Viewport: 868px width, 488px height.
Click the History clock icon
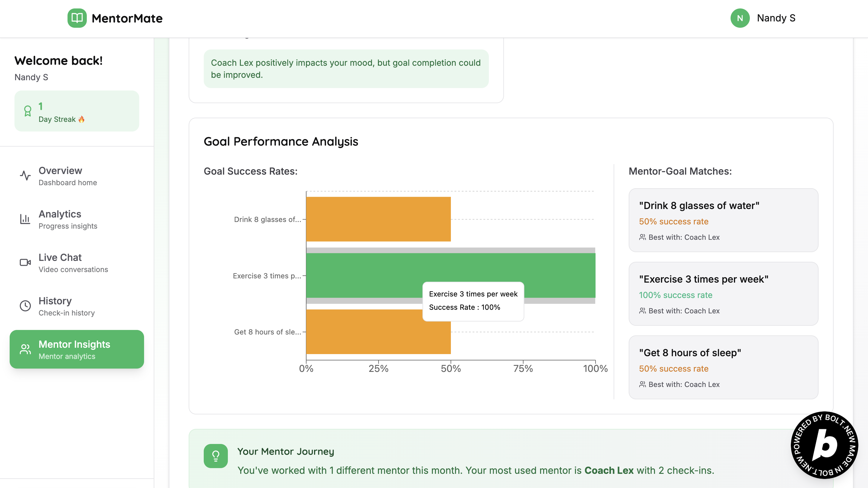tap(25, 306)
